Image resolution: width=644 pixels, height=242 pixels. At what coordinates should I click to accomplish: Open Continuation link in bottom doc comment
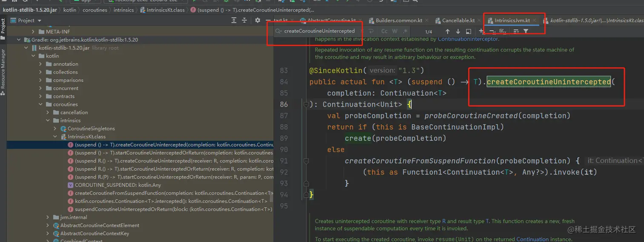coord(532,239)
